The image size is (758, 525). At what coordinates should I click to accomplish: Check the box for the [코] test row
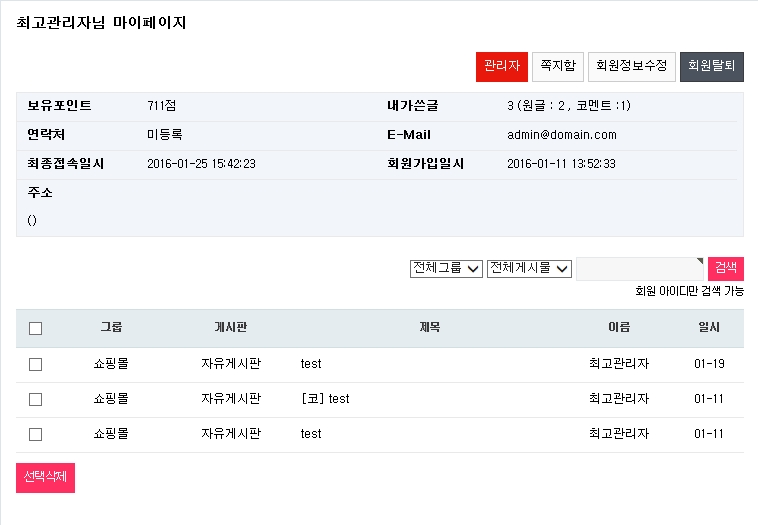pyautogui.click(x=36, y=399)
